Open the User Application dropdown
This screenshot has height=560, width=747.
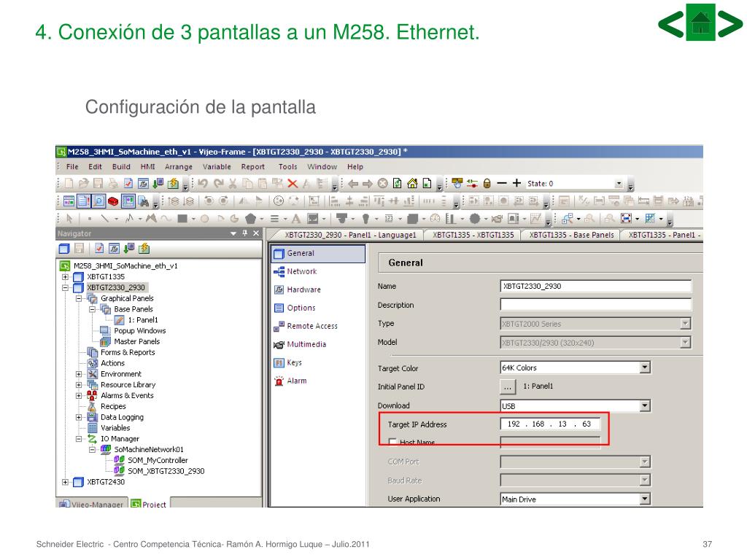[x=645, y=499]
